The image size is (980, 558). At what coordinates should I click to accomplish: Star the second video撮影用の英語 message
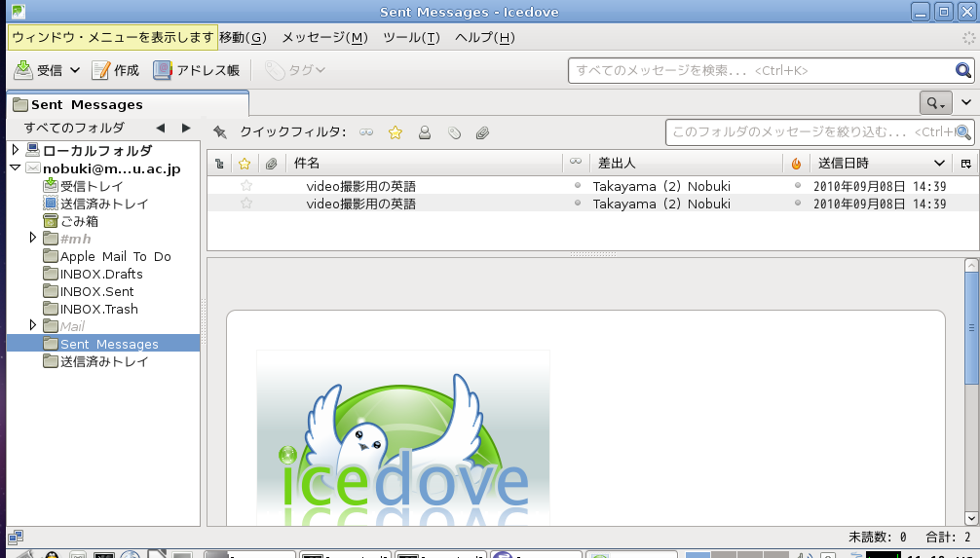(x=246, y=204)
